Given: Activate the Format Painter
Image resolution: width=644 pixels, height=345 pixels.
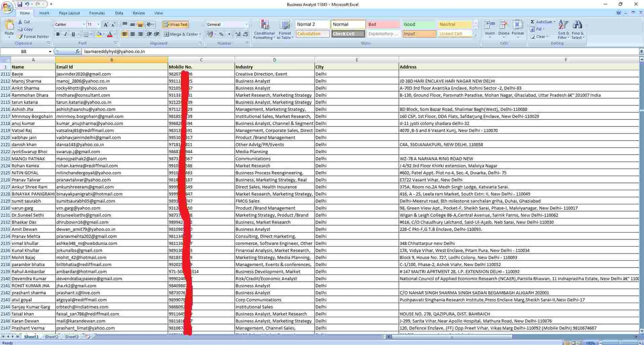Looking at the screenshot, I should 33,36.
